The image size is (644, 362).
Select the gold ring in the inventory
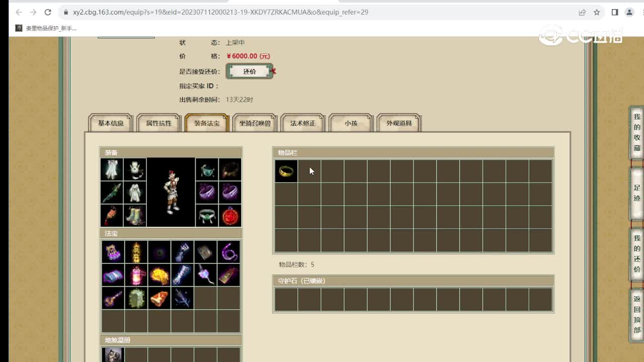click(x=286, y=171)
